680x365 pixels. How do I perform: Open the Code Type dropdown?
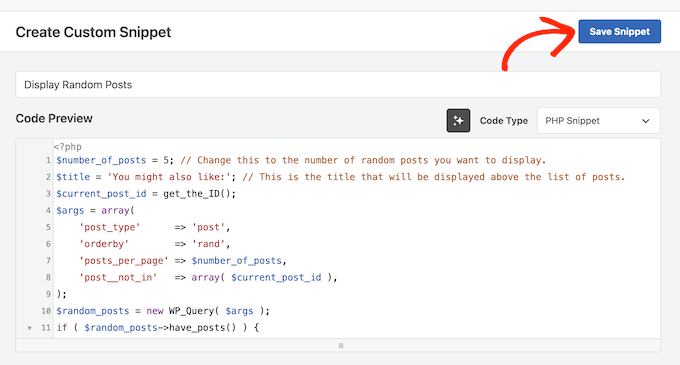coord(598,121)
